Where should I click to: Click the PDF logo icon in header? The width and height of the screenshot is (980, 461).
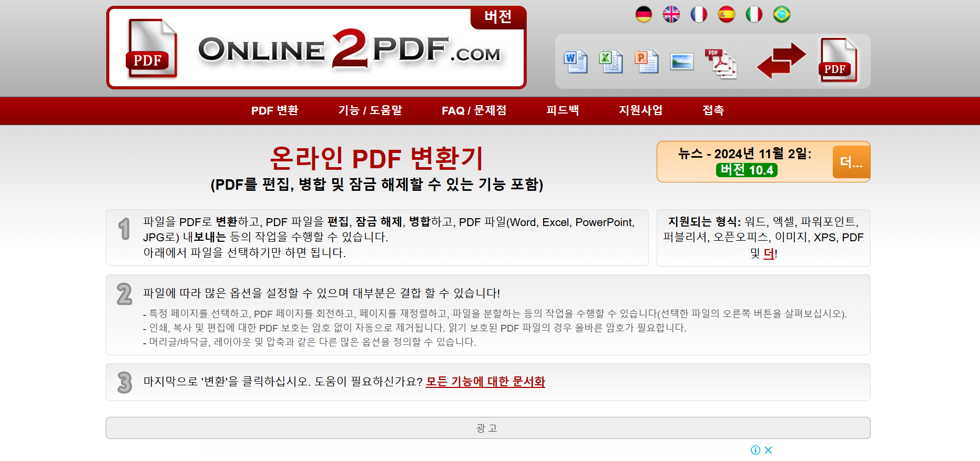tap(151, 48)
